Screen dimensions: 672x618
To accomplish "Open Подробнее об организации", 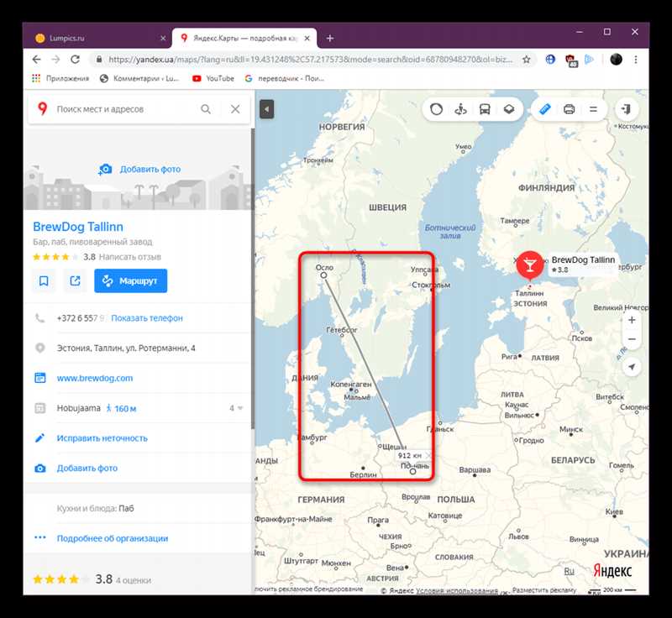I will pyautogui.click(x=113, y=538).
